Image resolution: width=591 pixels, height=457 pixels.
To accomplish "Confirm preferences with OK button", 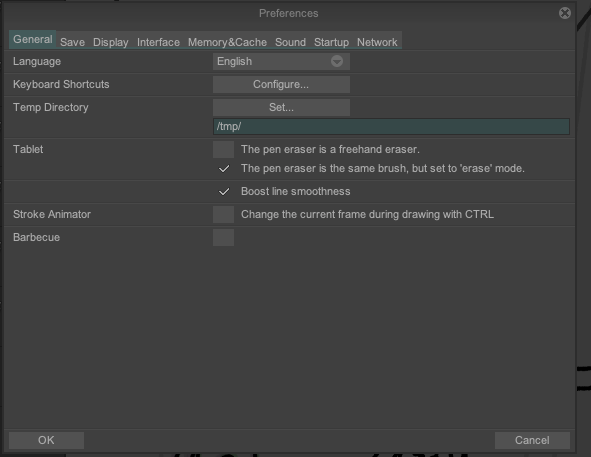I will click(x=46, y=440).
